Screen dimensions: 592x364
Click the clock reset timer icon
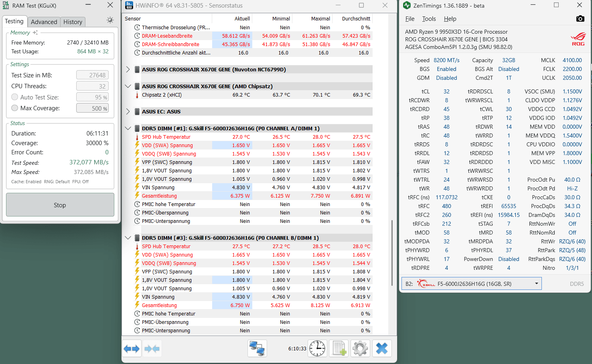click(317, 348)
